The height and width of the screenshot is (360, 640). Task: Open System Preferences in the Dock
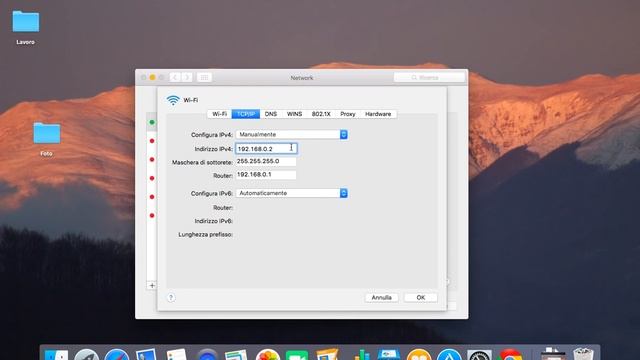[479, 355]
